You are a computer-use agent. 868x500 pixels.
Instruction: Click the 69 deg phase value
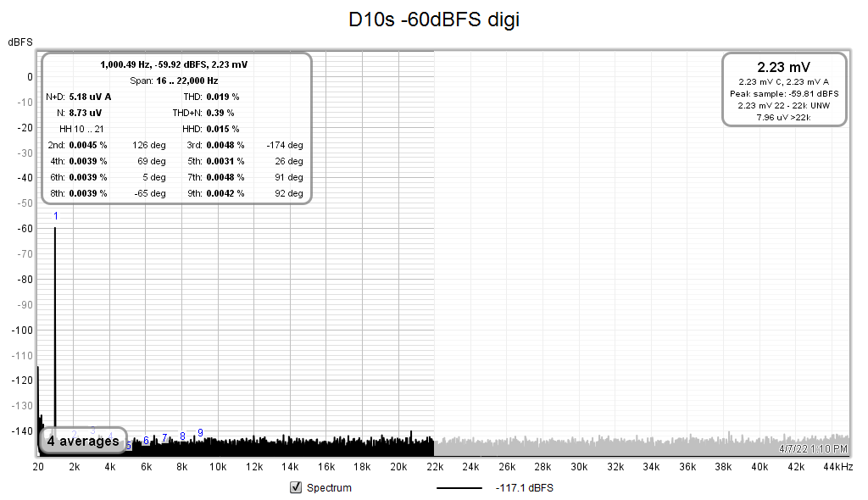[152, 161]
